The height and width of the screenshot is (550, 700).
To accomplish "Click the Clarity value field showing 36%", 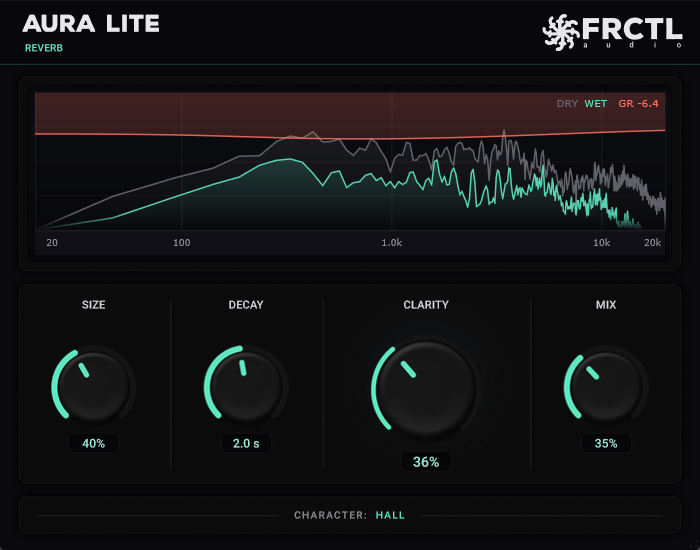I will (426, 462).
